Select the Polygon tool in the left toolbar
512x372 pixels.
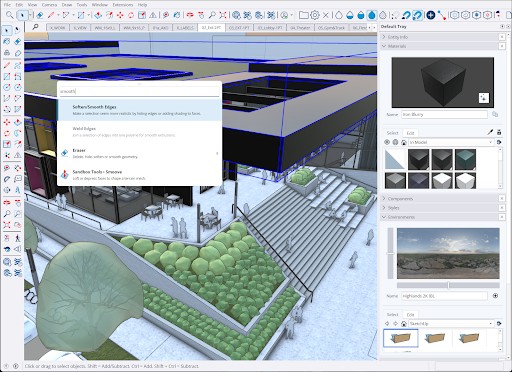click(x=17, y=87)
